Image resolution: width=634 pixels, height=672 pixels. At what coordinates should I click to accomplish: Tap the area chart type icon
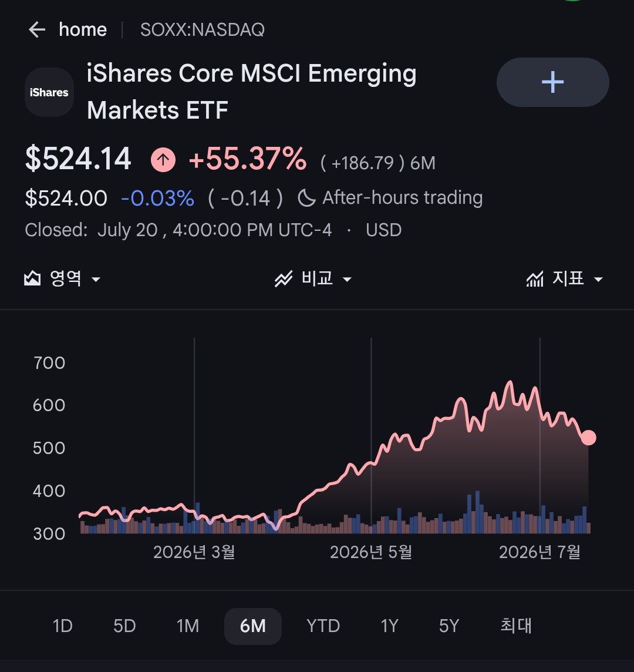tap(32, 278)
